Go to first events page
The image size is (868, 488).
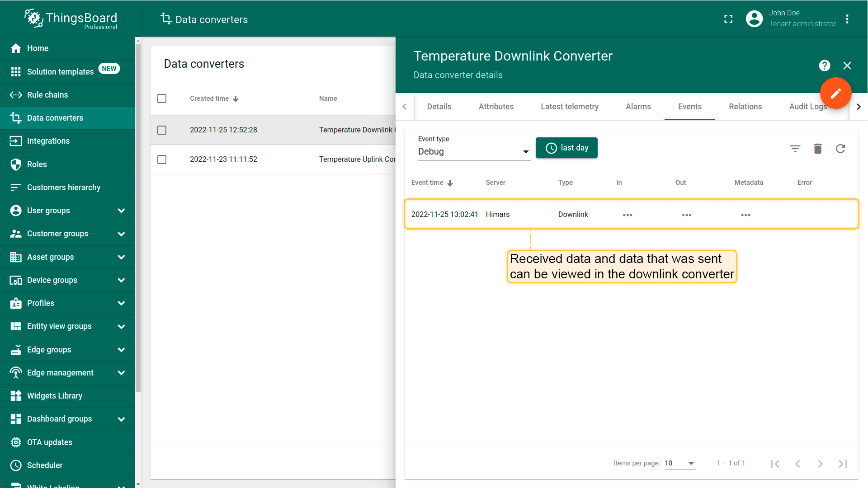(x=775, y=464)
